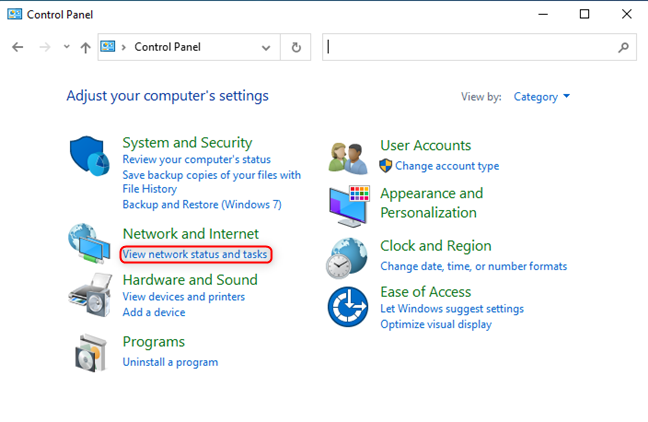This screenshot has height=422, width=648.
Task: Open the address bar history dropdown
Action: click(x=265, y=47)
